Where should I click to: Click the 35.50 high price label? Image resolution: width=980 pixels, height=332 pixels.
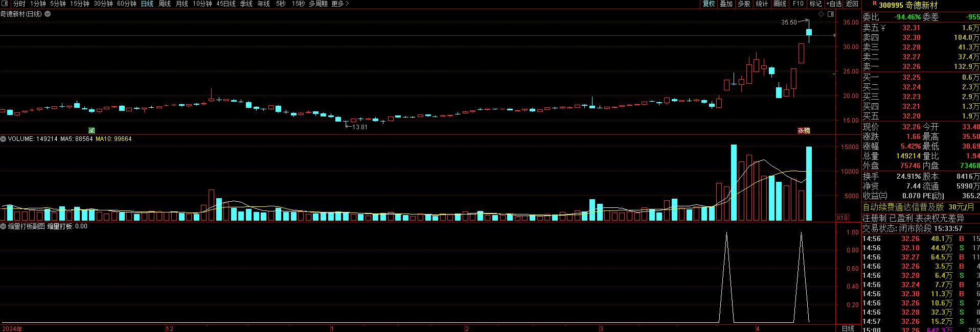[x=789, y=22]
